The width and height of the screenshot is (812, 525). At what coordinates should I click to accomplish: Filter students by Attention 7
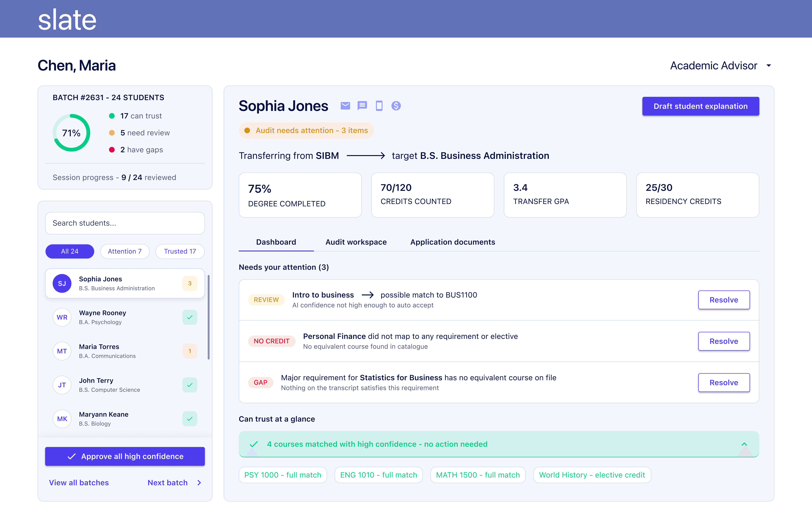tap(125, 251)
